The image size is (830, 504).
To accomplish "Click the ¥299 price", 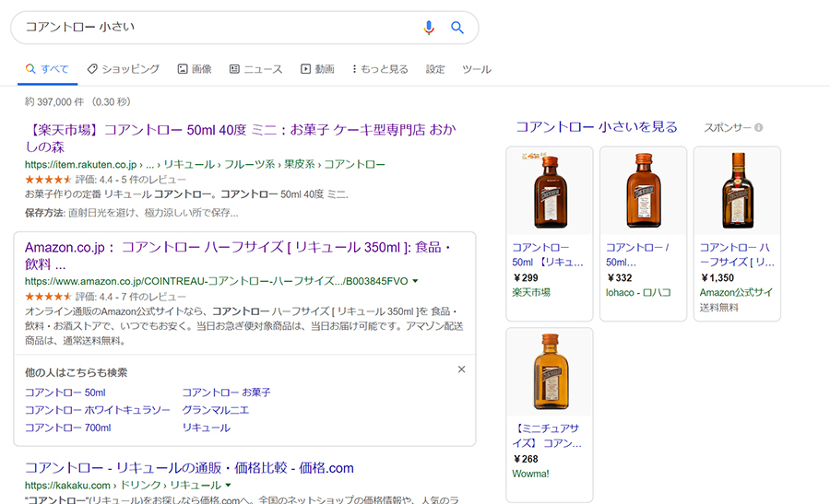I will (x=526, y=277).
